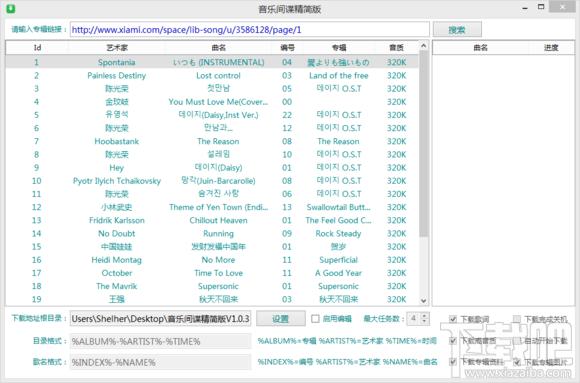Increase the 最大任务数 value with up arrow
This screenshot has width=580, height=383.
tap(425, 315)
